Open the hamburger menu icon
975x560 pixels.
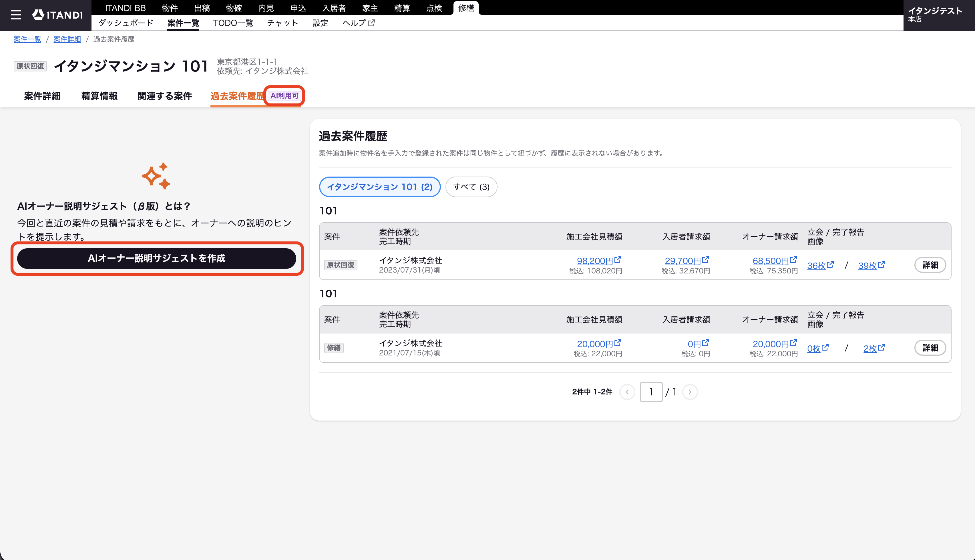coord(16,15)
